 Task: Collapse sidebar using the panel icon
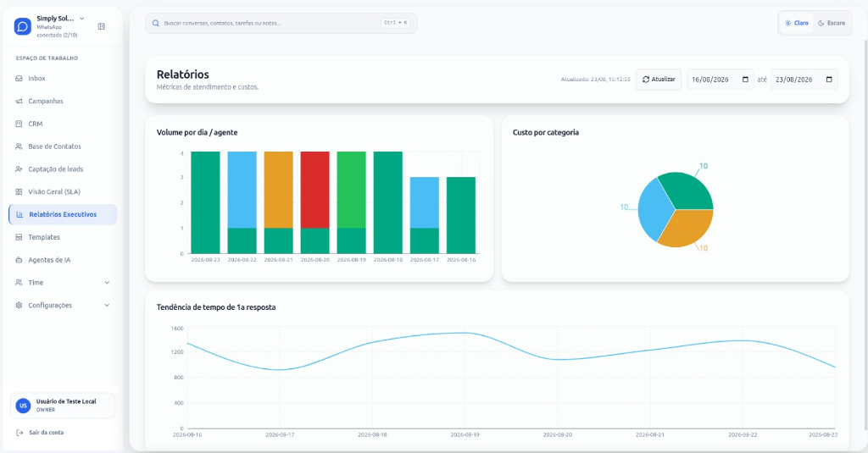pyautogui.click(x=102, y=26)
